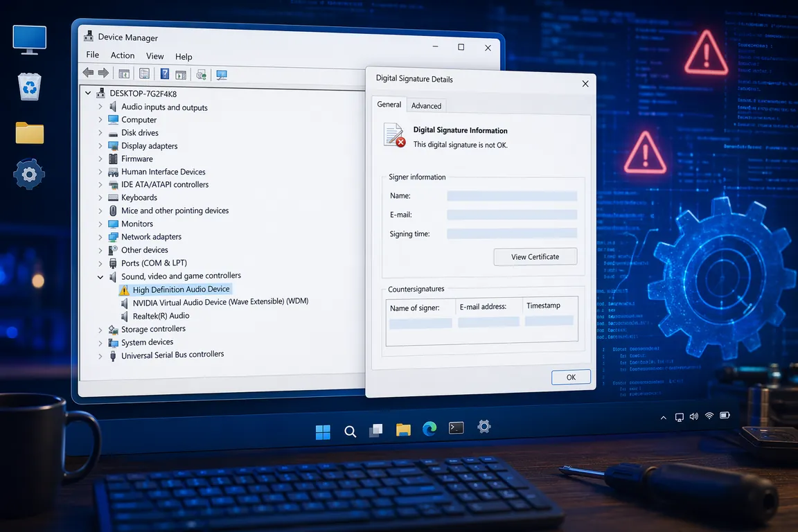
Task: Click the Display adapters icon
Action: [x=113, y=146]
